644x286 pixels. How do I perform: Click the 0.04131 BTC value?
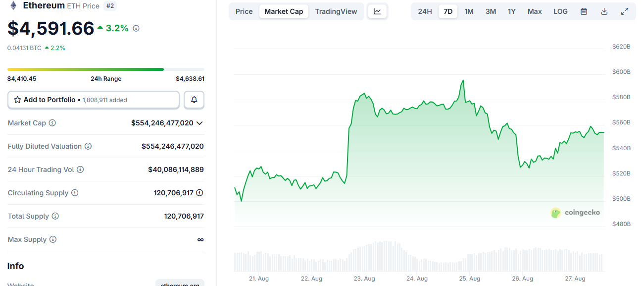24,48
